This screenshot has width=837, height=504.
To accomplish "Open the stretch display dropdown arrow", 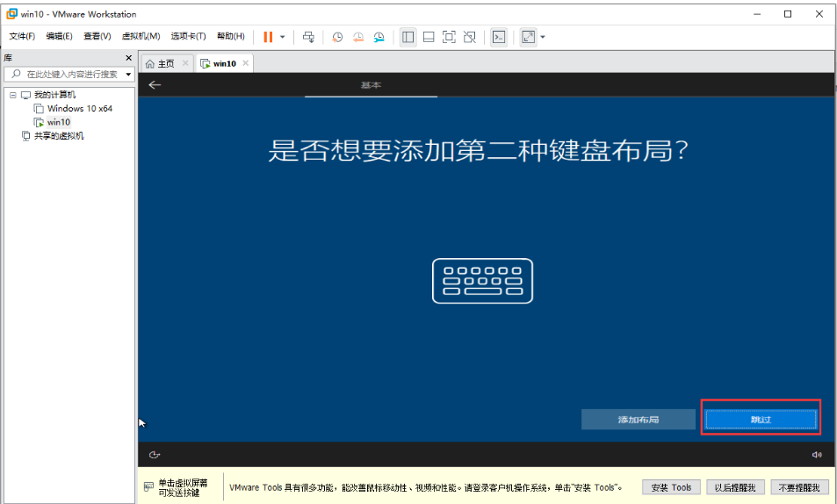I will [543, 37].
